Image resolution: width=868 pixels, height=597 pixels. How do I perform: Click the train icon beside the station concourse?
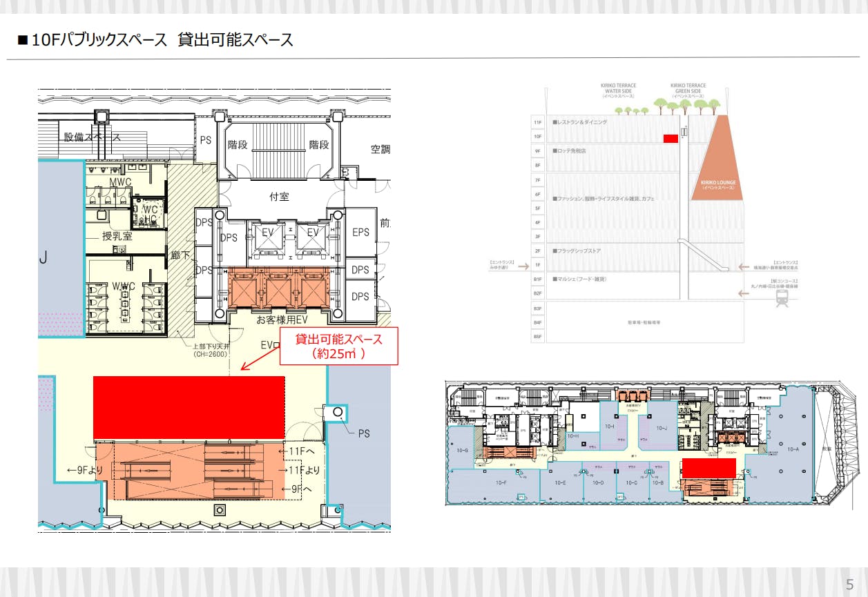[x=782, y=297]
